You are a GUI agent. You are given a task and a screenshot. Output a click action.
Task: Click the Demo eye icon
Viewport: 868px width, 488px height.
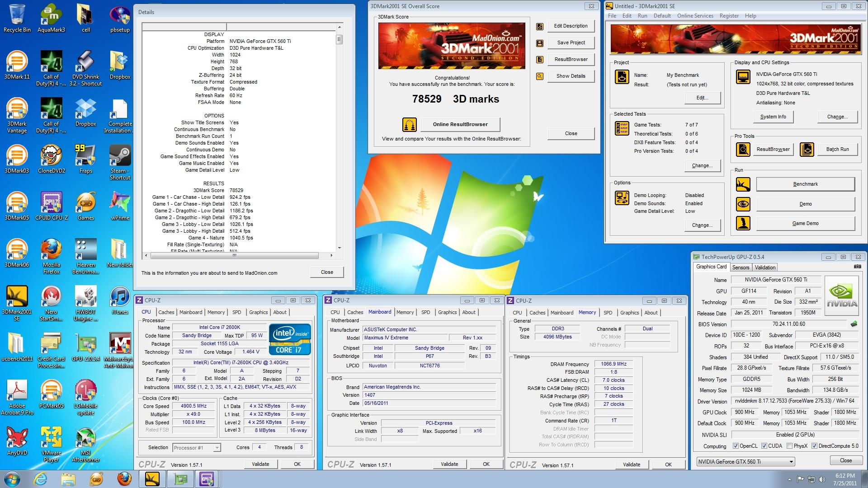click(x=743, y=204)
